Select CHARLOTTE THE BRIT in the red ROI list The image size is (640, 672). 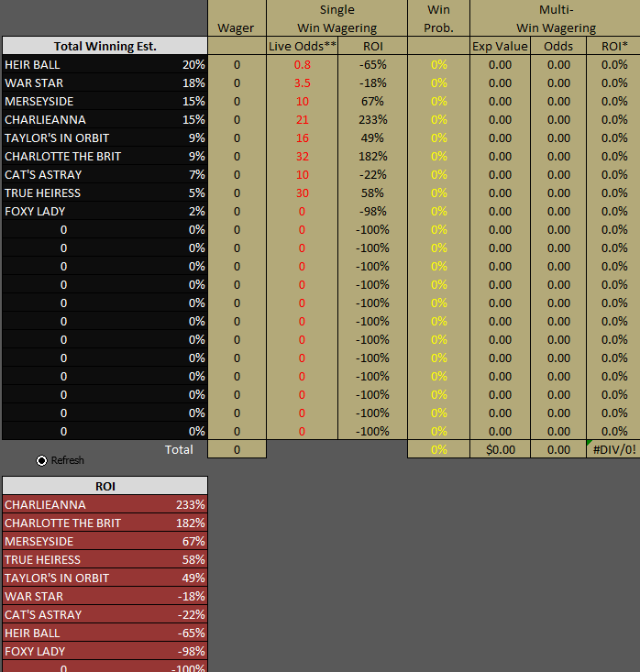pyautogui.click(x=62, y=523)
